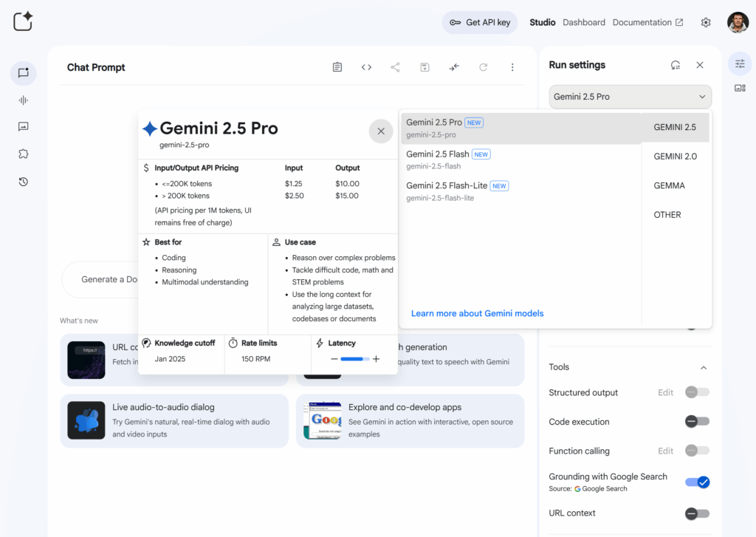Toggle the run settings tune icon
This screenshot has width=756, height=537.
pyautogui.click(x=740, y=64)
